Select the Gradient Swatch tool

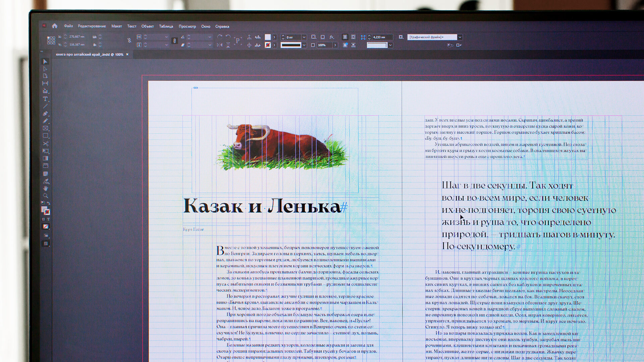pyautogui.click(x=45, y=159)
